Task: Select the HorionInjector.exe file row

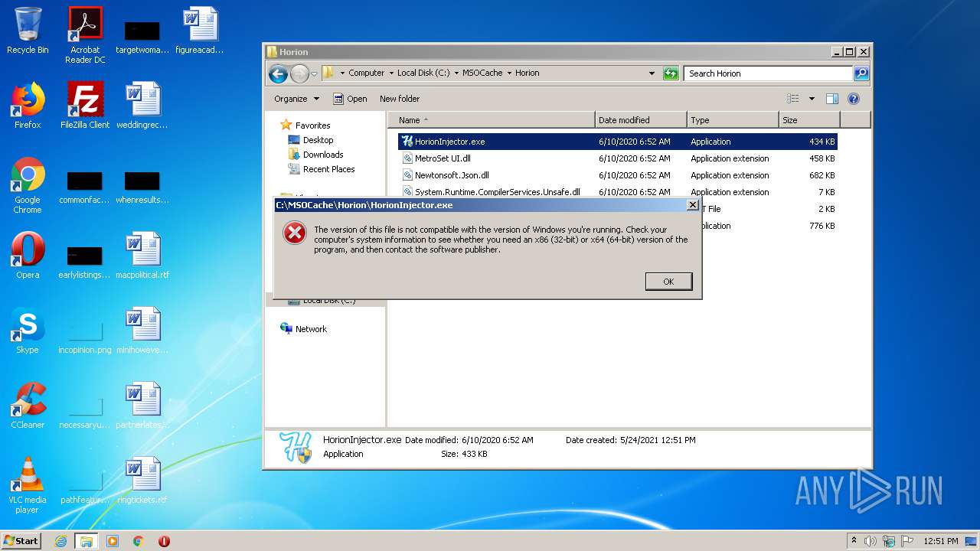Action: click(618, 142)
